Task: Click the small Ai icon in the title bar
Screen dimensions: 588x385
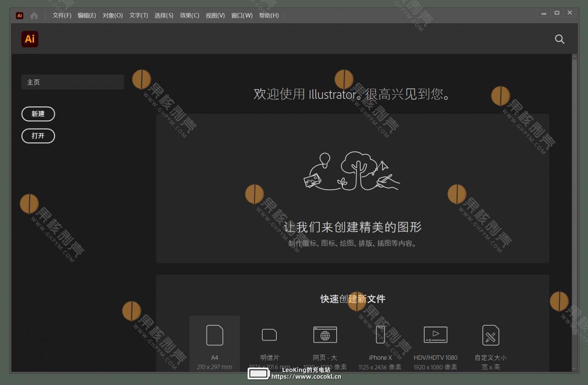Action: (x=19, y=15)
